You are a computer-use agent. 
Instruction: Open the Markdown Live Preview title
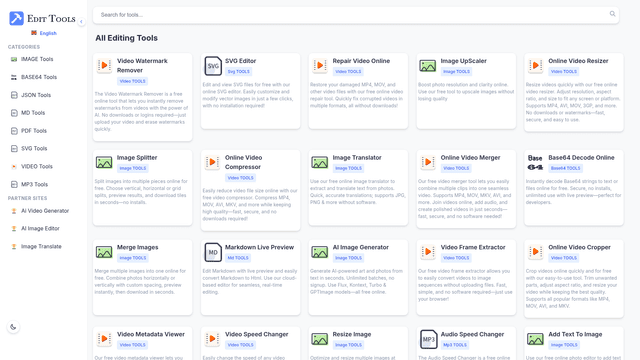pos(259,247)
